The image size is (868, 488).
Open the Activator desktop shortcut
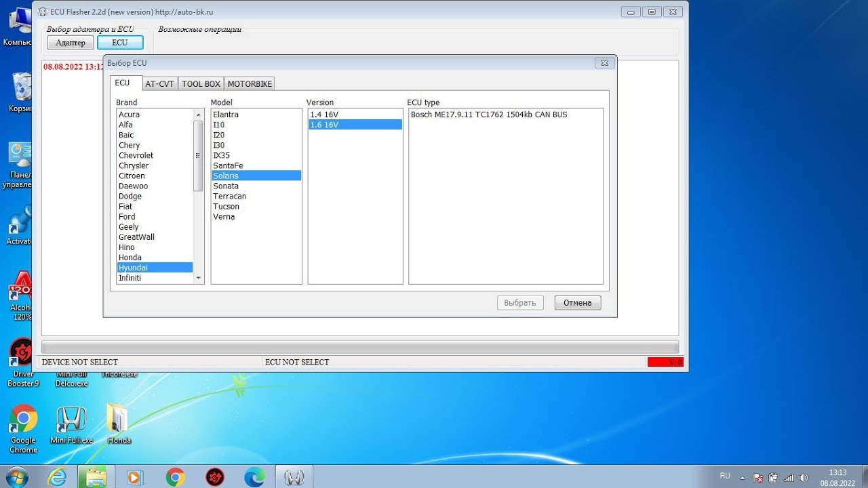(x=20, y=226)
